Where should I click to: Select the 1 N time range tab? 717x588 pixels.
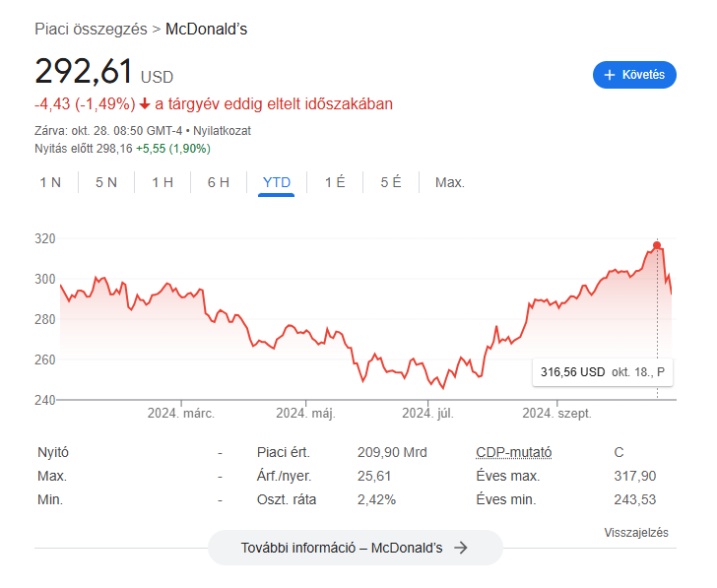(50, 182)
